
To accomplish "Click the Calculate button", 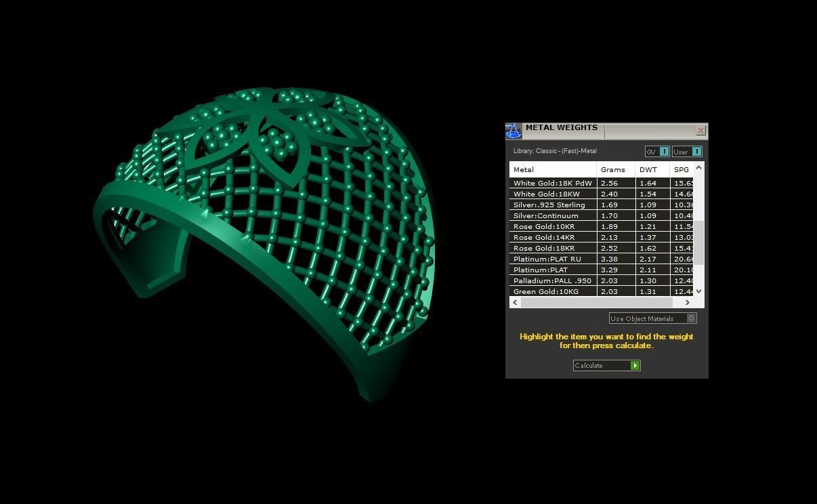I will [x=606, y=366].
